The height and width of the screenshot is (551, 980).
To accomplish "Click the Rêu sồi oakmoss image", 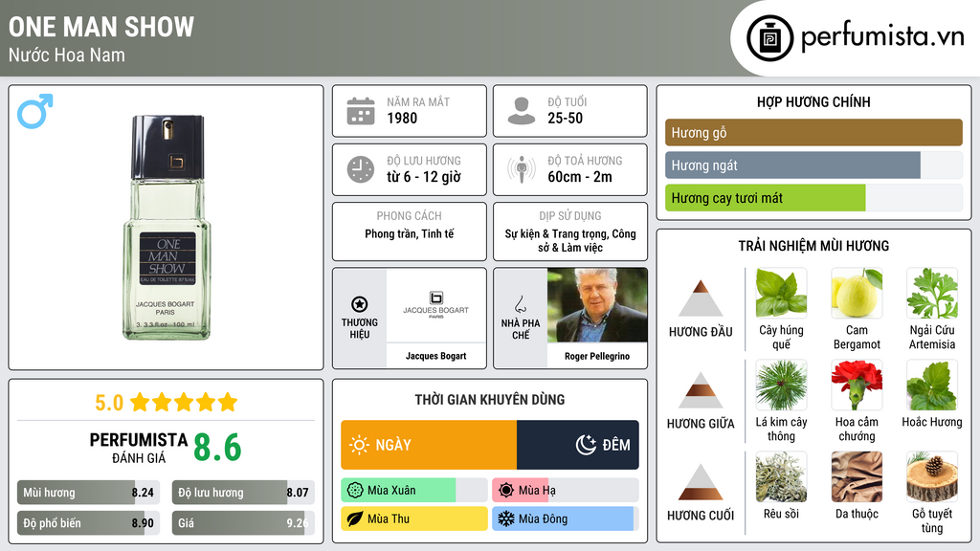I will click(x=781, y=476).
